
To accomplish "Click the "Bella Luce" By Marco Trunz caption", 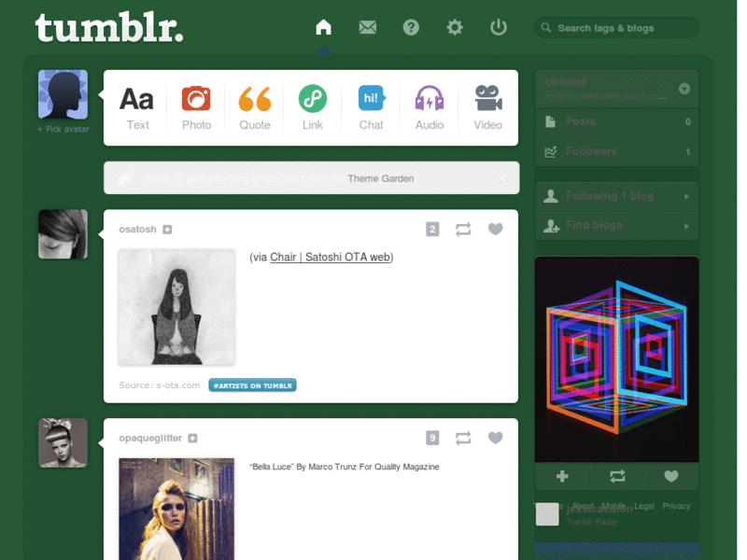I will (x=345, y=467).
